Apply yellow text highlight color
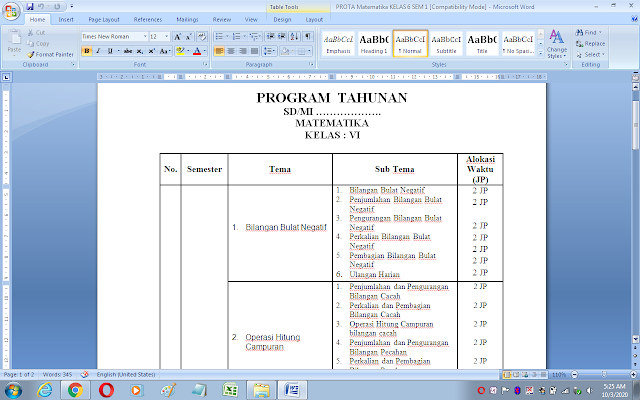The width and height of the screenshot is (640, 400). [x=180, y=51]
